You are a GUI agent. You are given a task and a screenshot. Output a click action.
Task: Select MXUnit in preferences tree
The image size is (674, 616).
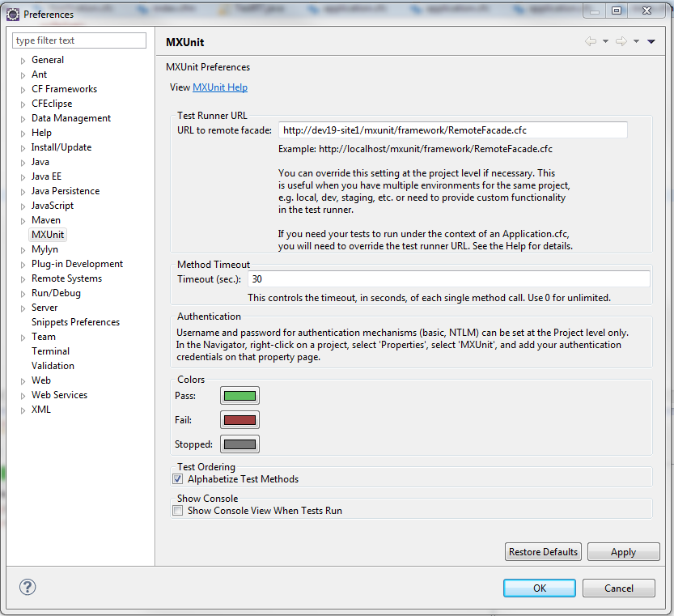[48, 235]
